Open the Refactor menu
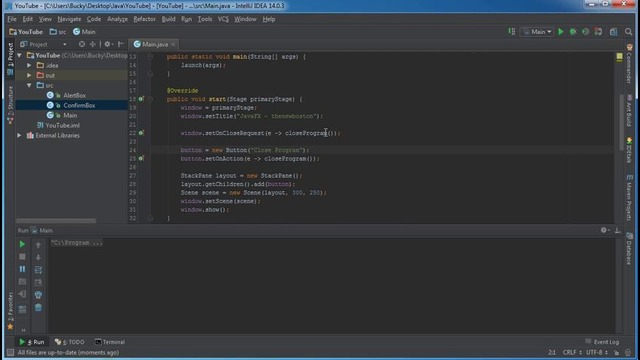The height and width of the screenshot is (360, 640). (144, 19)
